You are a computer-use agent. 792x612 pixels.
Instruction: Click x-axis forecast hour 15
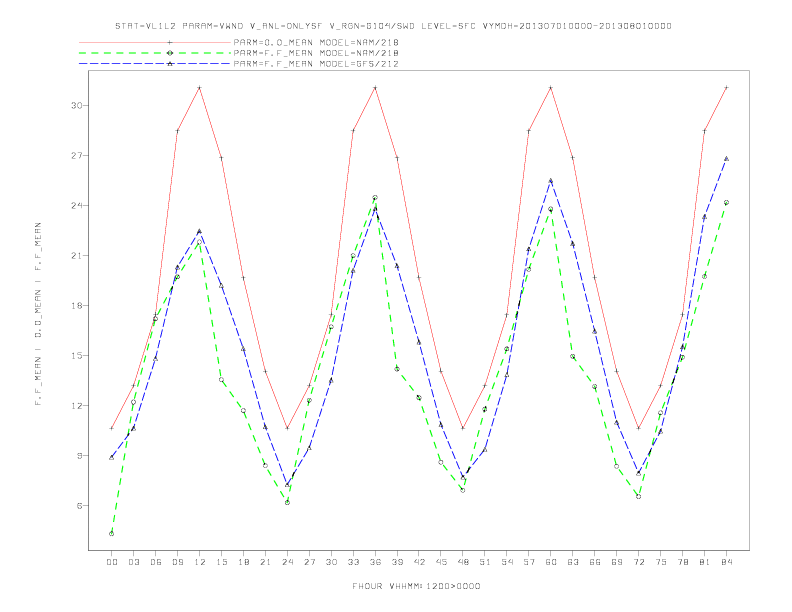pos(221,562)
